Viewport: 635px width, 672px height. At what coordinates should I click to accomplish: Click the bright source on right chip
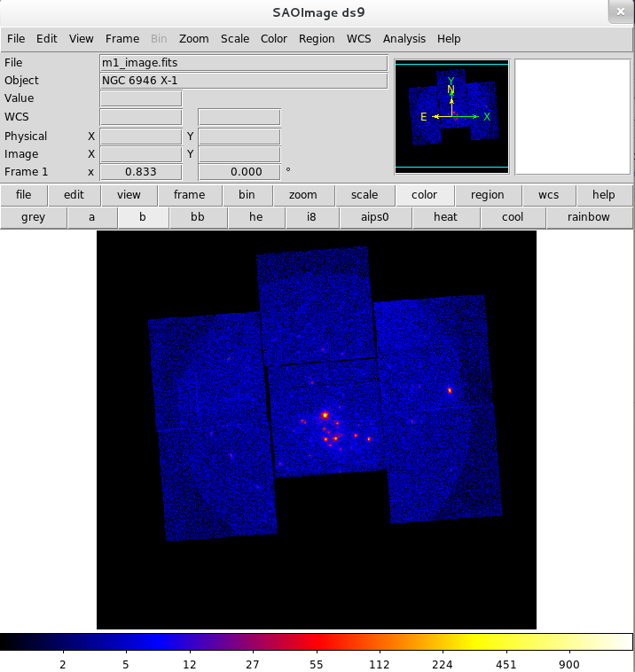tap(450, 390)
